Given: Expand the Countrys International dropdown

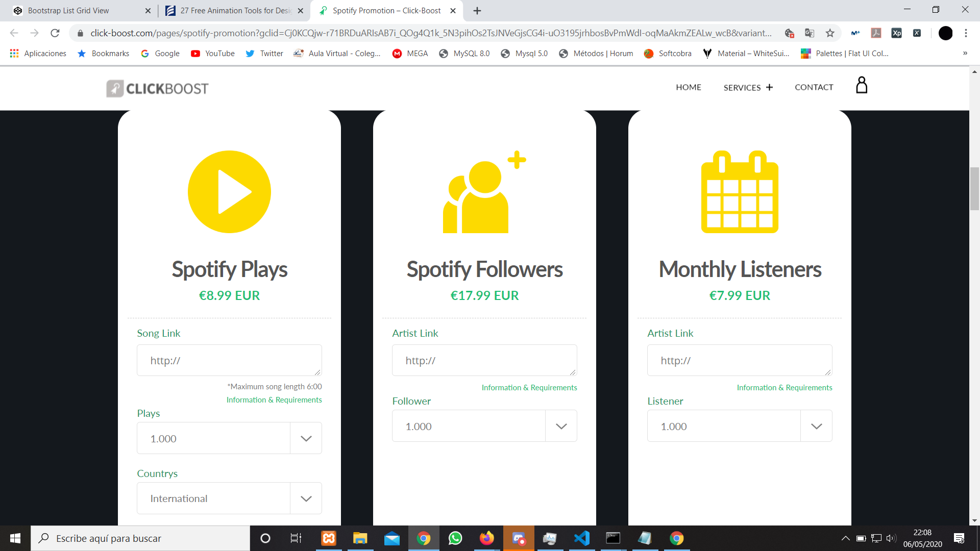Looking at the screenshot, I should pos(306,498).
